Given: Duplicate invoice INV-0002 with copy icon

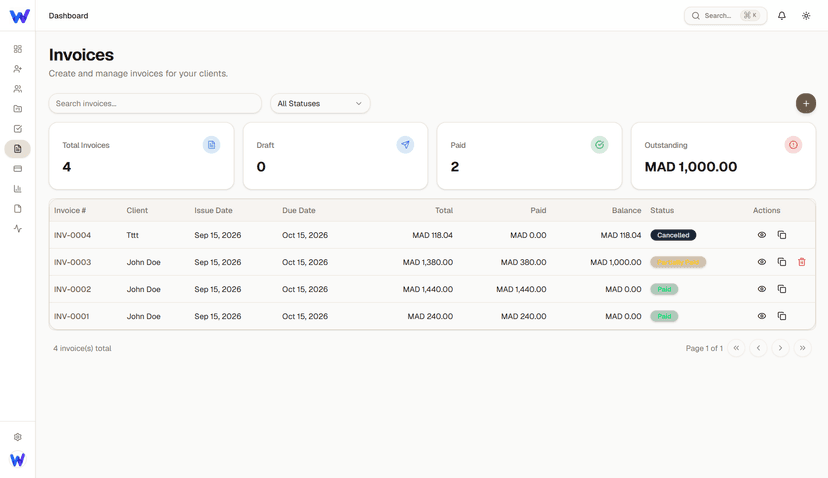Looking at the screenshot, I should coord(782,289).
